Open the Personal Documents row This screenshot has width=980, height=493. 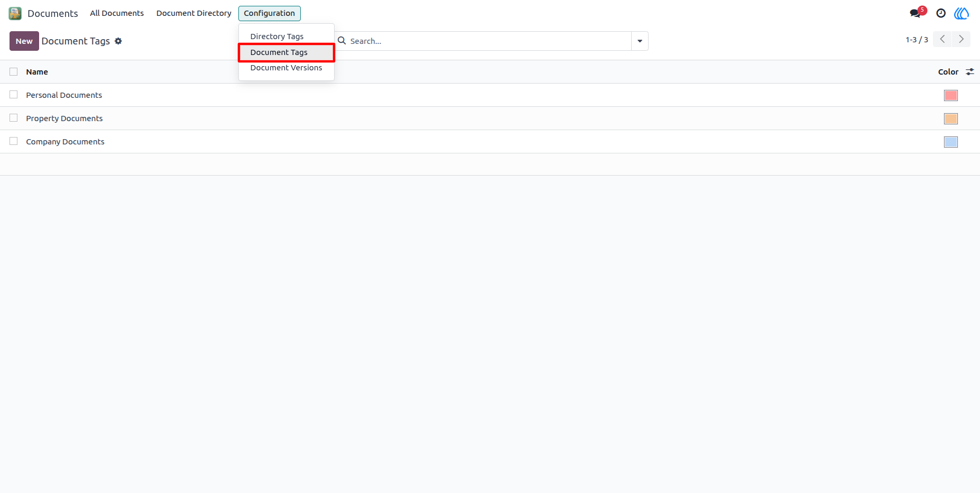[490, 95]
